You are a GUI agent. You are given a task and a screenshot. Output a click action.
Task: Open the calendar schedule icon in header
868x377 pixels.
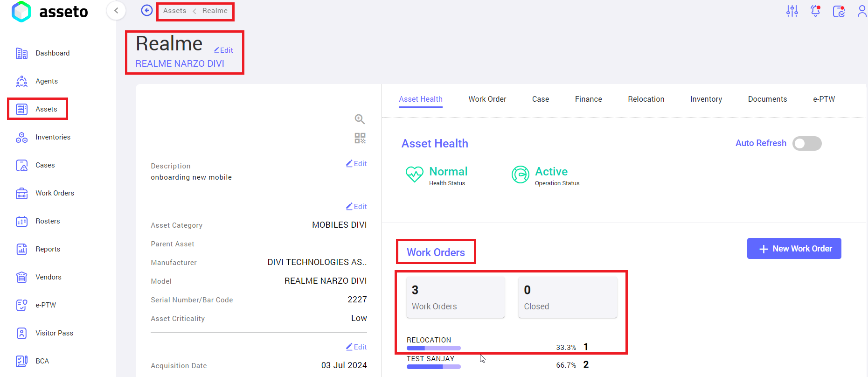[839, 11]
